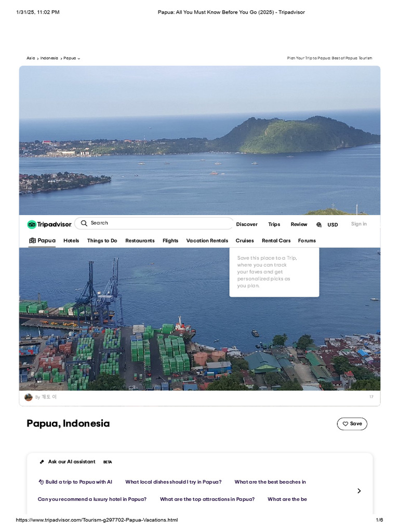
Task: Open the Rental Cars tab
Action: click(x=276, y=241)
